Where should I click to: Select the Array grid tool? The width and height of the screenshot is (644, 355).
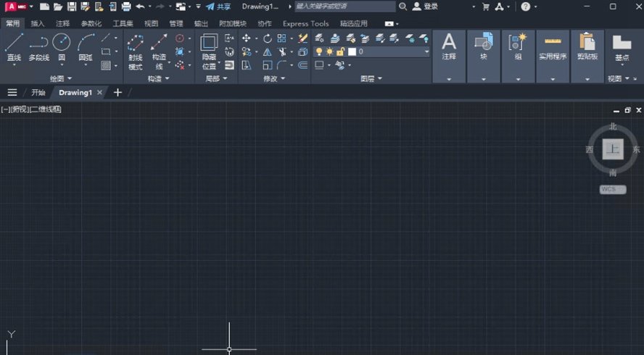tap(281, 38)
